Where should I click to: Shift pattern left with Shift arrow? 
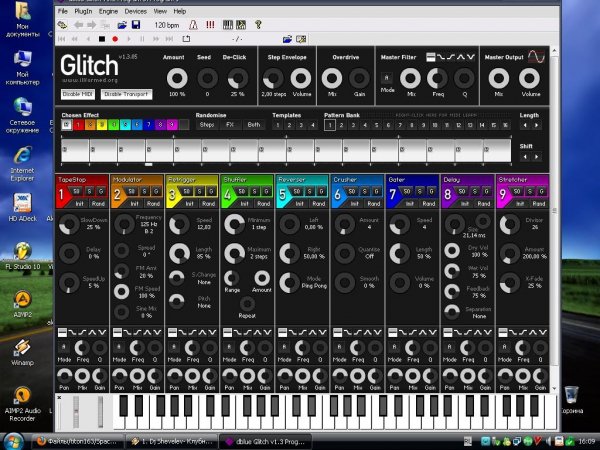(x=525, y=157)
